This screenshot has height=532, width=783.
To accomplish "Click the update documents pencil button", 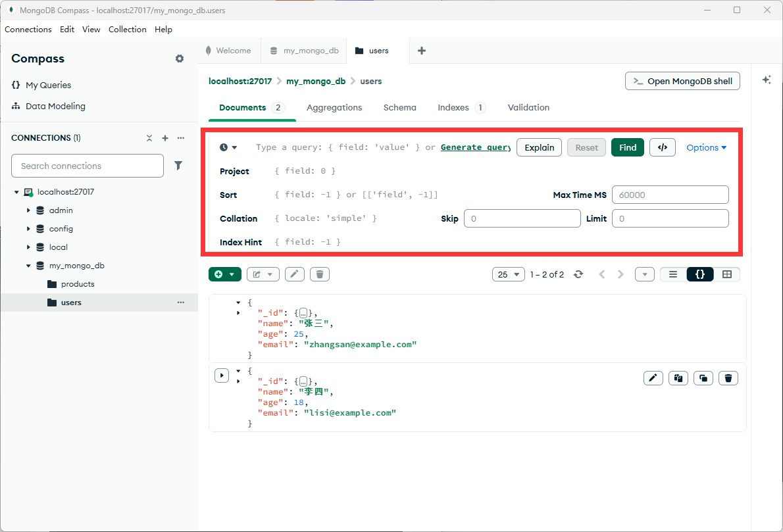I will (x=295, y=274).
